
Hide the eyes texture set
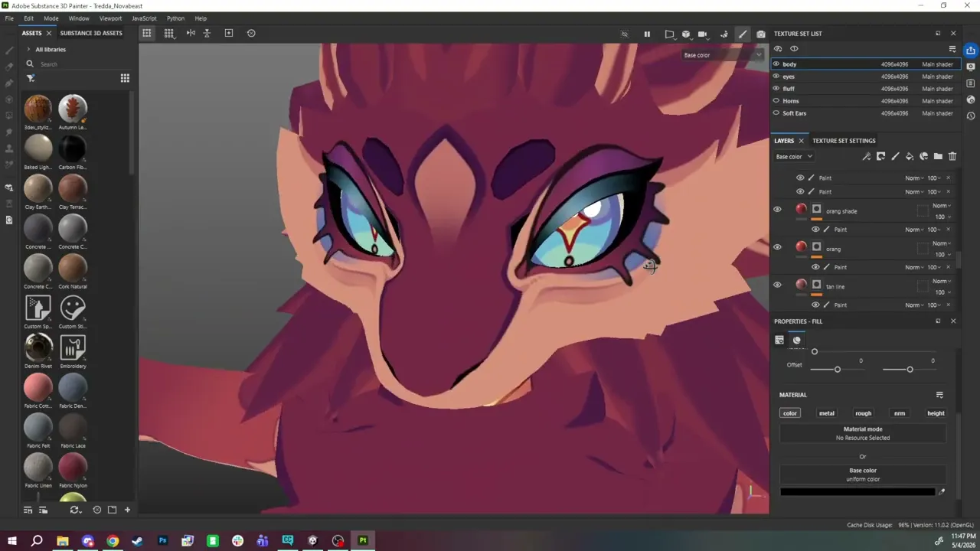[776, 77]
